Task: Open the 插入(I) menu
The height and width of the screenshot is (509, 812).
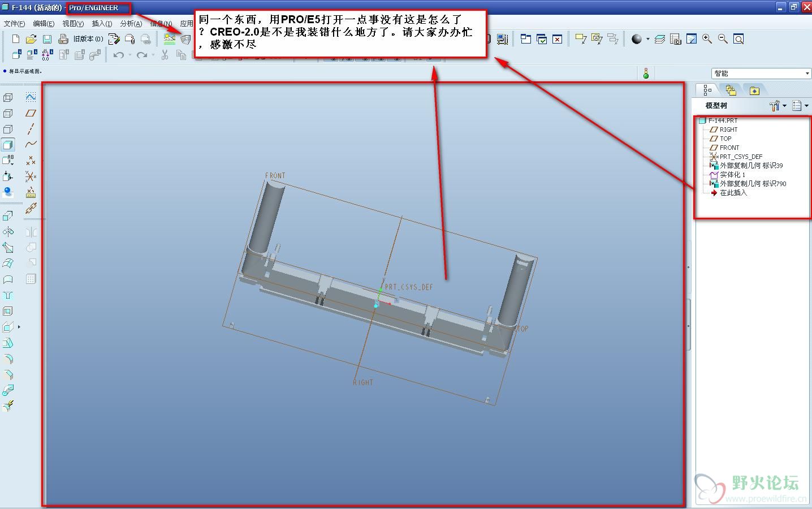Action: [102, 24]
